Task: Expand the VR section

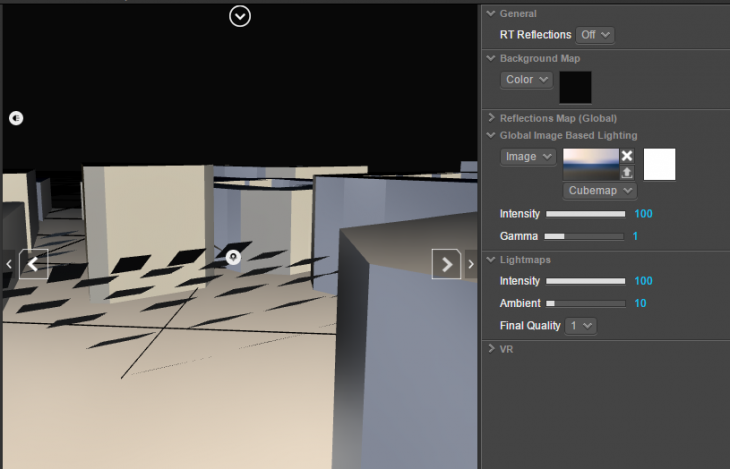Action: (x=491, y=349)
